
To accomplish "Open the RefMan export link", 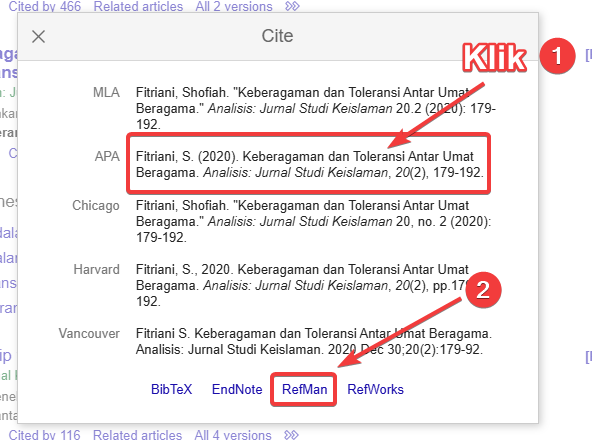I will [304, 389].
